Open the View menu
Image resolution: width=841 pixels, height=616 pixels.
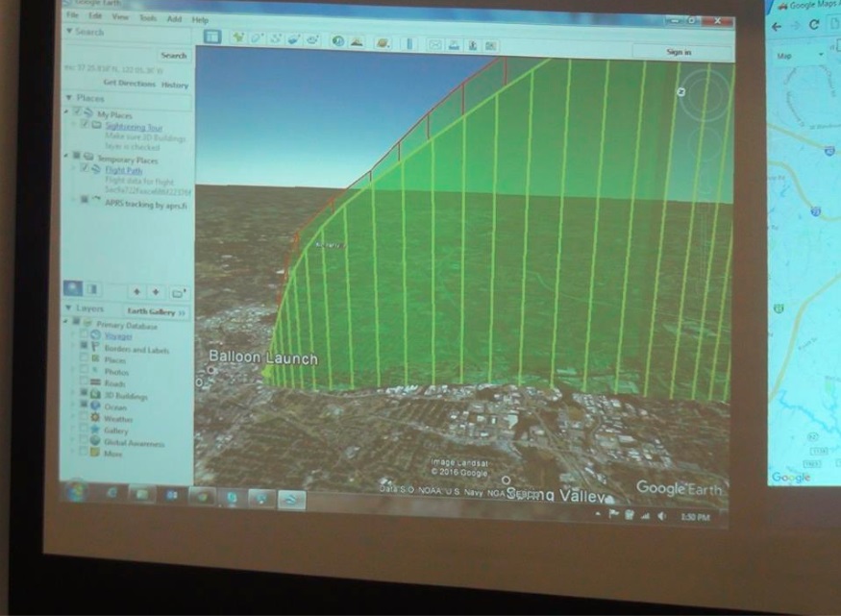[x=120, y=17]
